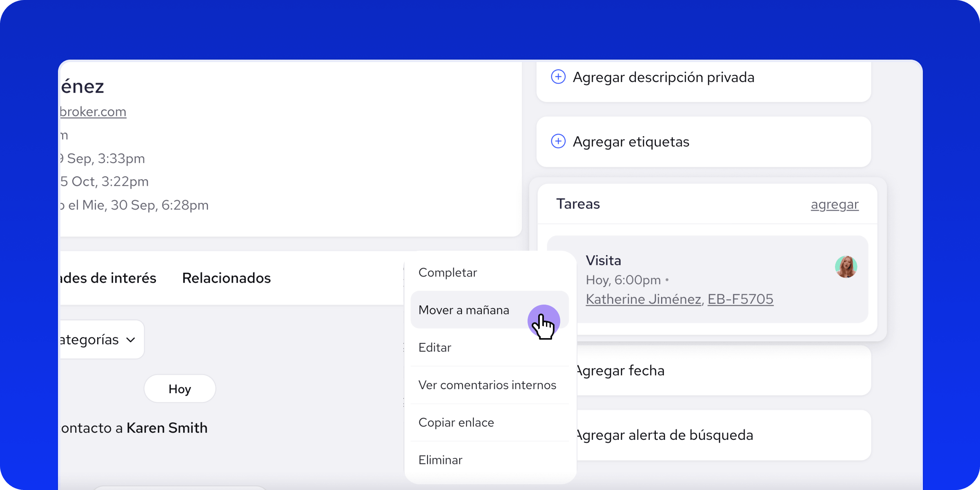Image resolution: width=980 pixels, height=490 pixels.
Task: Click the plus icon beside Agregar descripción privada
Action: click(x=558, y=77)
